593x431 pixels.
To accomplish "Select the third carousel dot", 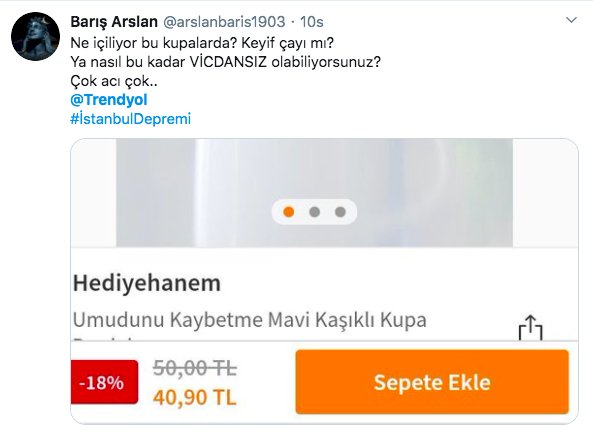I will [340, 212].
